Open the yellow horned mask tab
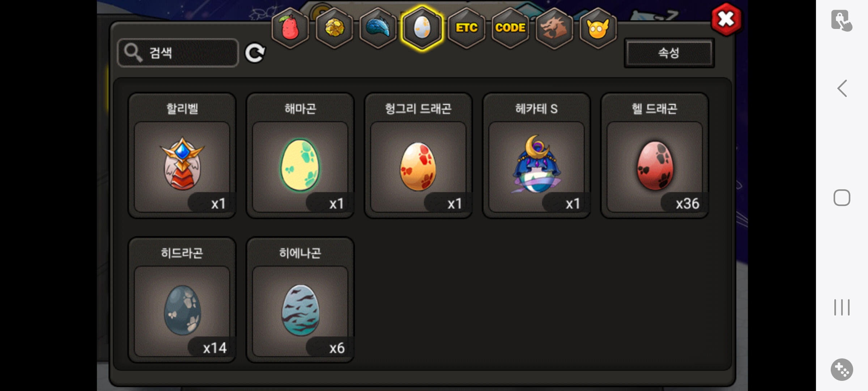The image size is (868, 391). coord(598,28)
